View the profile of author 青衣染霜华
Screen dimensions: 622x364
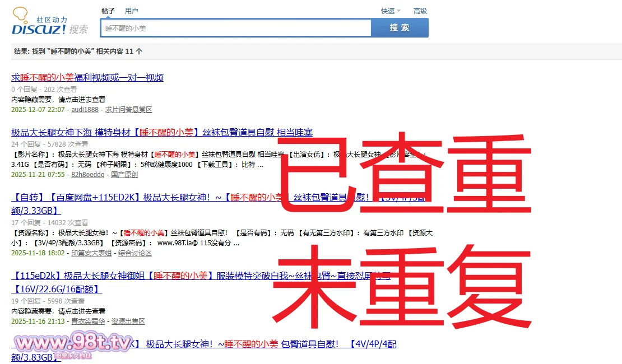click(x=87, y=321)
